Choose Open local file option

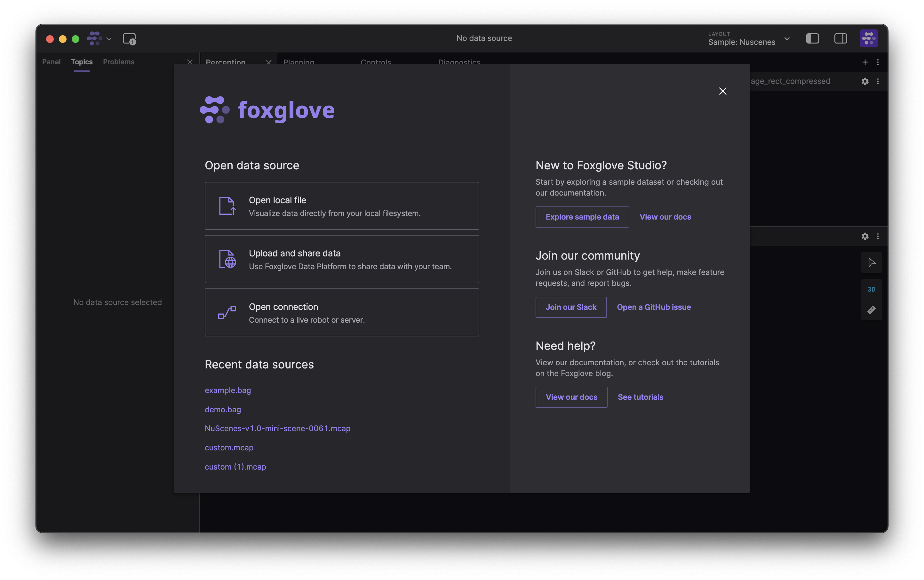pos(342,206)
